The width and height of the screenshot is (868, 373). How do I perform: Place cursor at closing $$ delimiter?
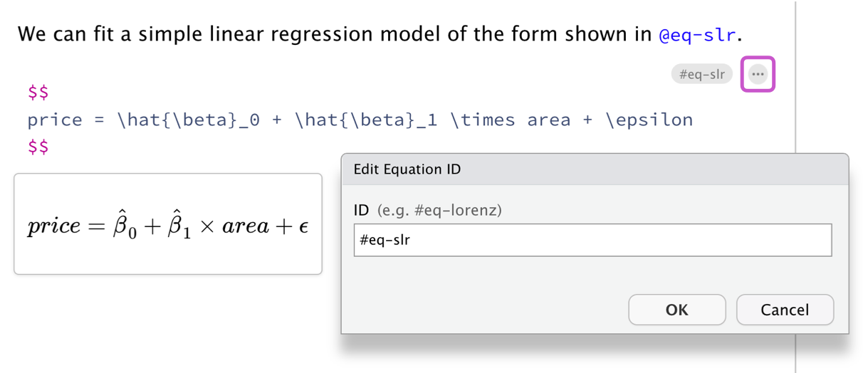point(38,147)
